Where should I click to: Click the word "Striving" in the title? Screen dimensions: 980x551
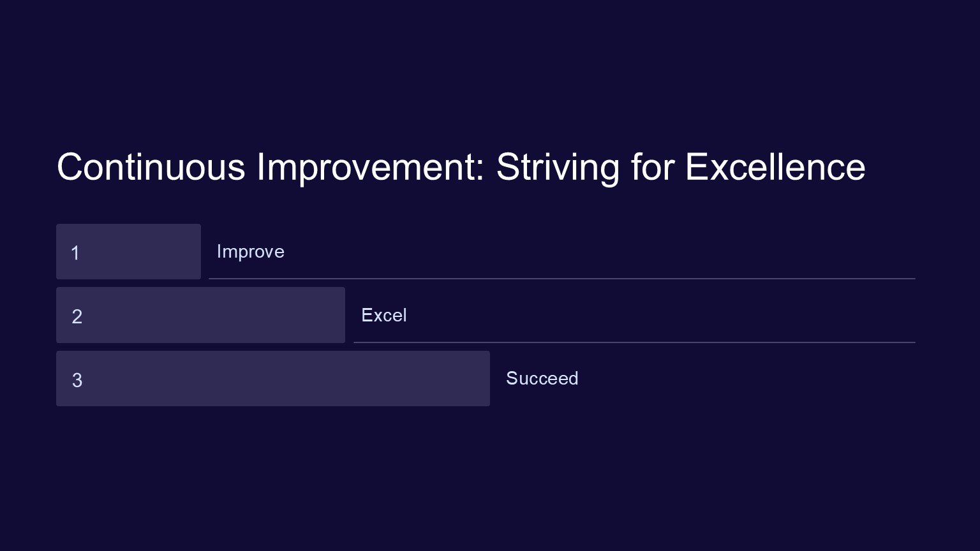[x=557, y=167]
